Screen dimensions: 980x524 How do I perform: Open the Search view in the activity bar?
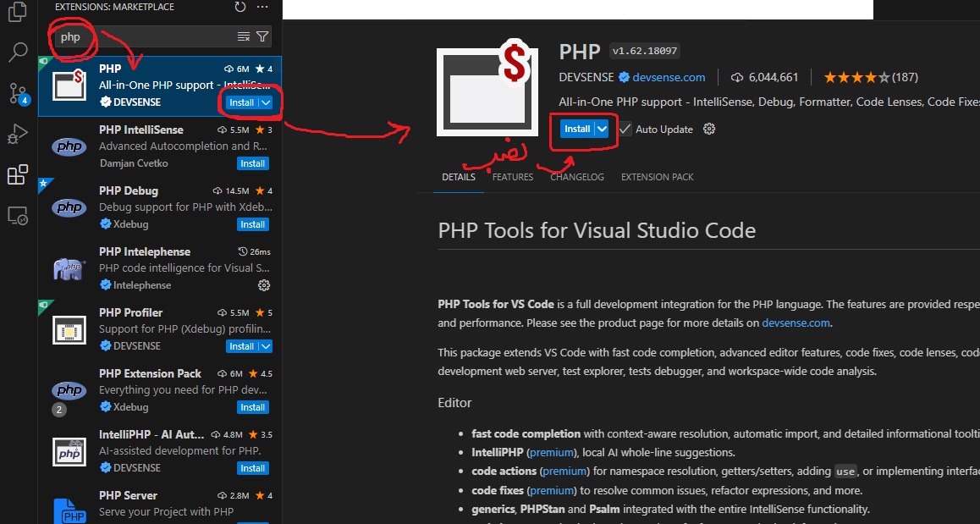click(17, 52)
